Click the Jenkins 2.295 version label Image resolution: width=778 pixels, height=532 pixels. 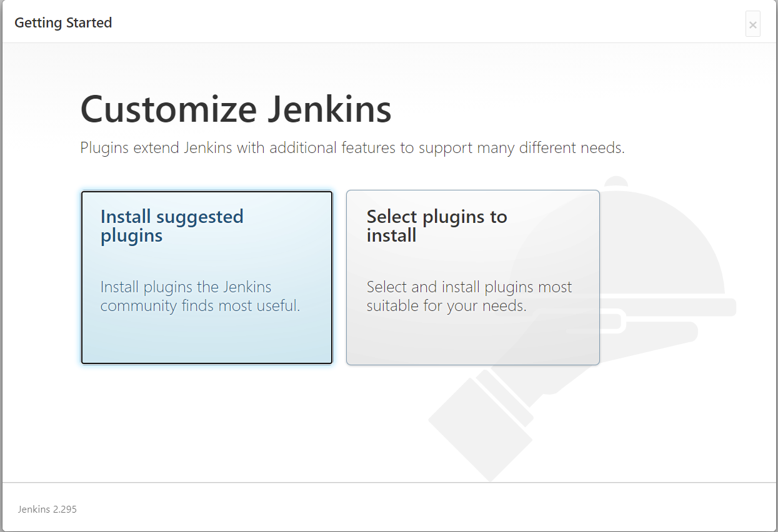(47, 509)
